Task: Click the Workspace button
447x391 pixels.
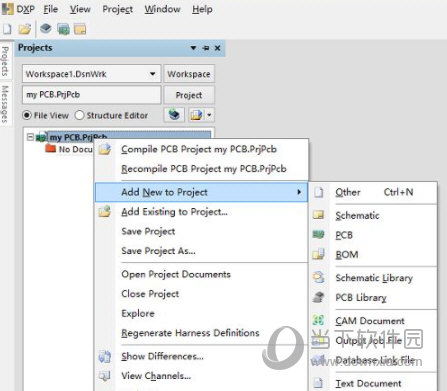Action: [189, 74]
